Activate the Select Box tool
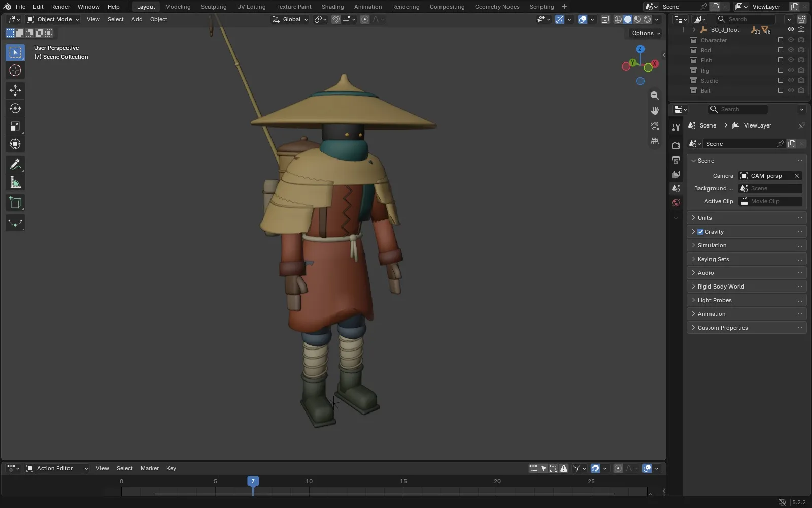 [15, 52]
